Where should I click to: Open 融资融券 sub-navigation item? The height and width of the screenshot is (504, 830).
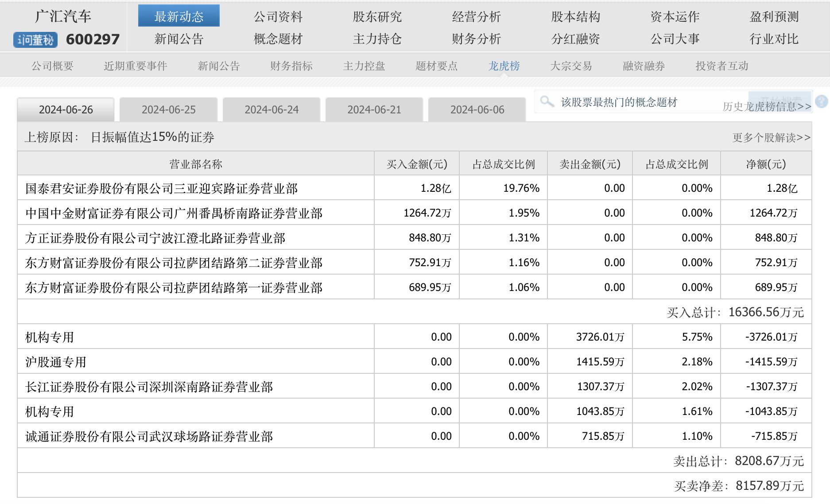pos(644,66)
